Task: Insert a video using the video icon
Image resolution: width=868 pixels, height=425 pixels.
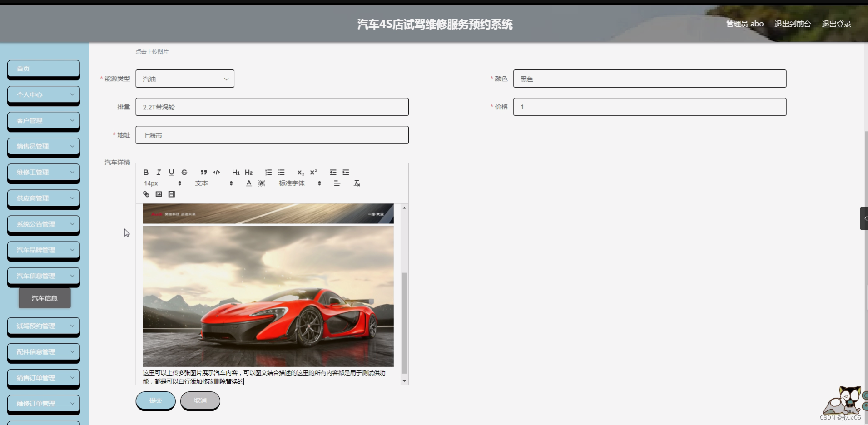Action: [171, 194]
